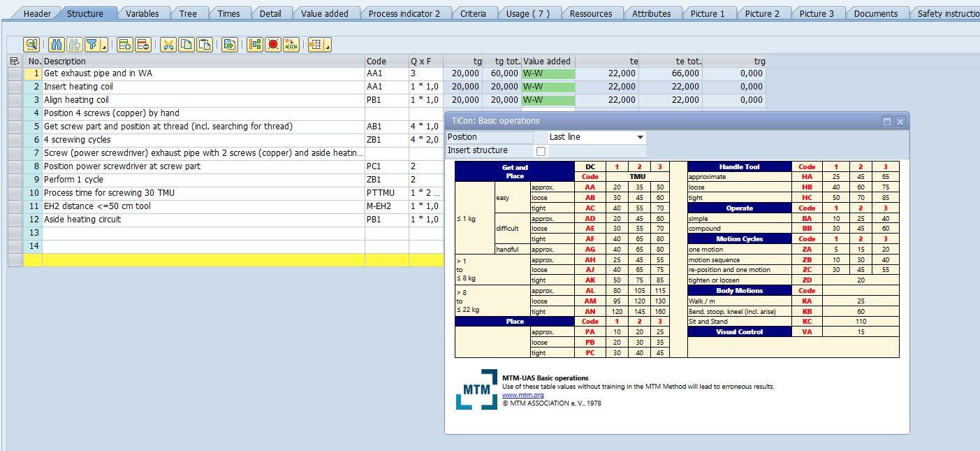
Task: Click the AA code in Get and Place table
Action: (x=590, y=187)
